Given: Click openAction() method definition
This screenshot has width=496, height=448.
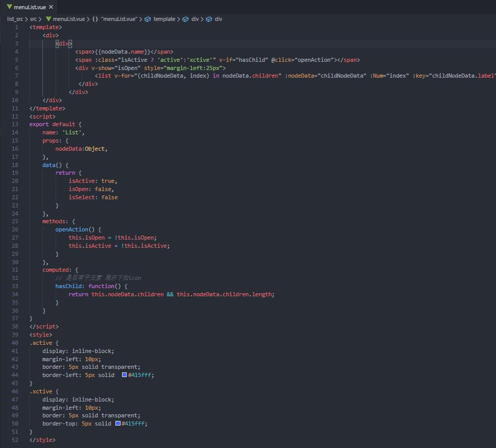Looking at the screenshot, I should [78, 229].
